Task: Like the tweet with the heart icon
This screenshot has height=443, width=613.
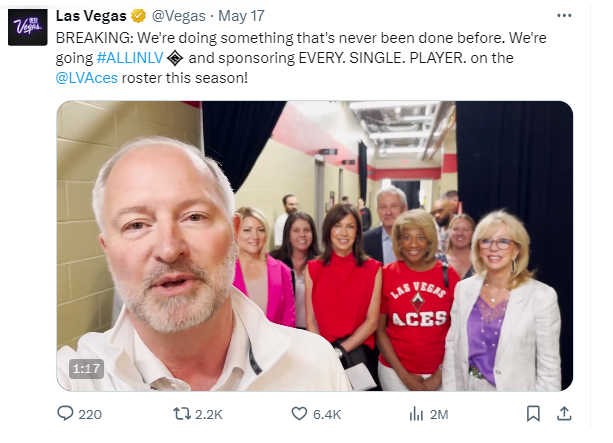Action: click(299, 413)
